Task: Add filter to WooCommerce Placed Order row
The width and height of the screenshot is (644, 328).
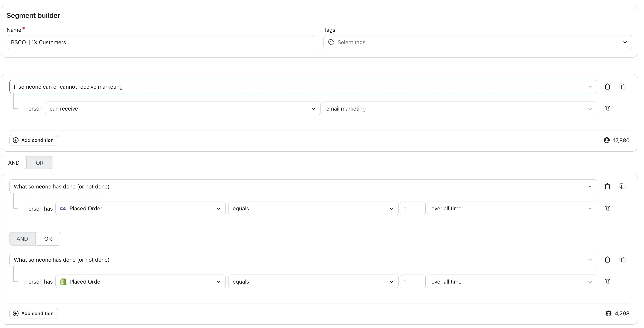Action: 607,208
